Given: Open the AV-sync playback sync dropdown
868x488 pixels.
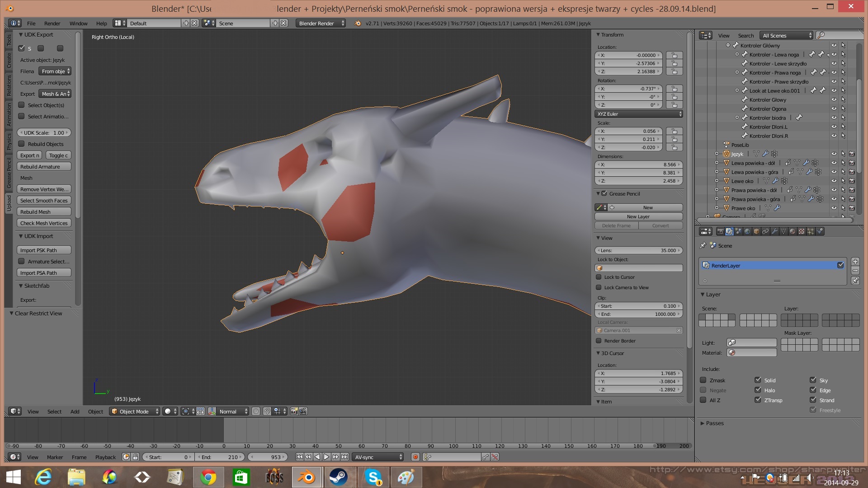Looking at the screenshot, I should [x=378, y=457].
